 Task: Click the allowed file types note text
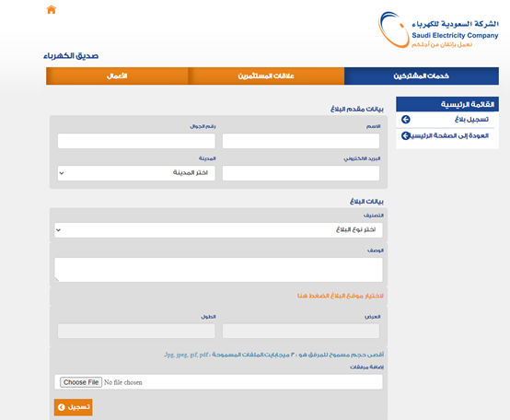(x=273, y=355)
